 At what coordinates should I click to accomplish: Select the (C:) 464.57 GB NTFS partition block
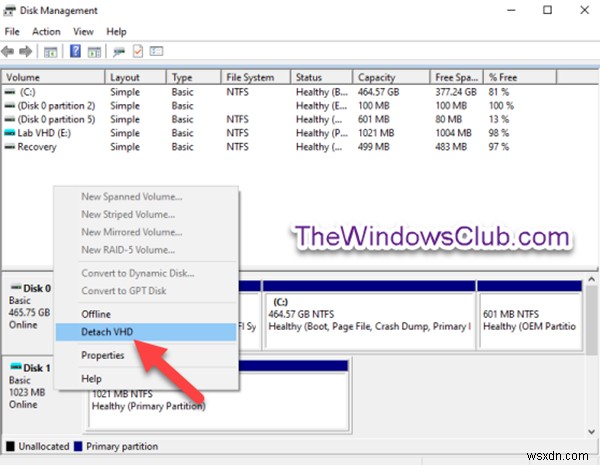[x=369, y=315]
